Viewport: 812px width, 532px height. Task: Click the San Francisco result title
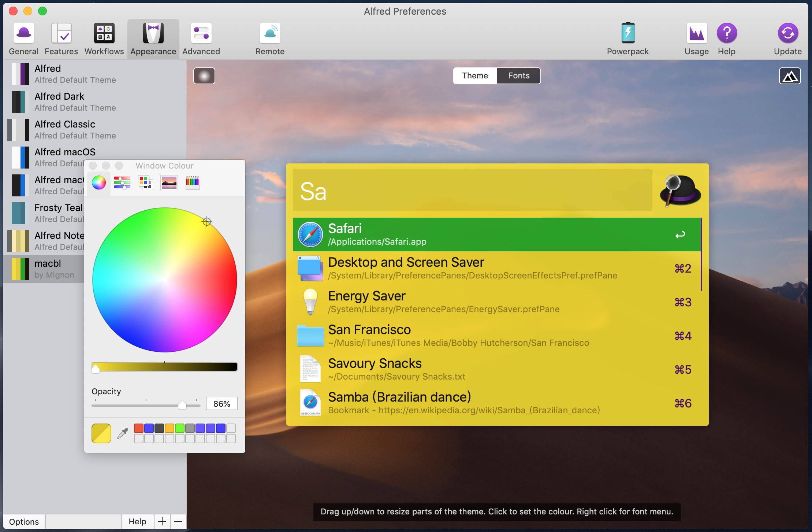[369, 330]
